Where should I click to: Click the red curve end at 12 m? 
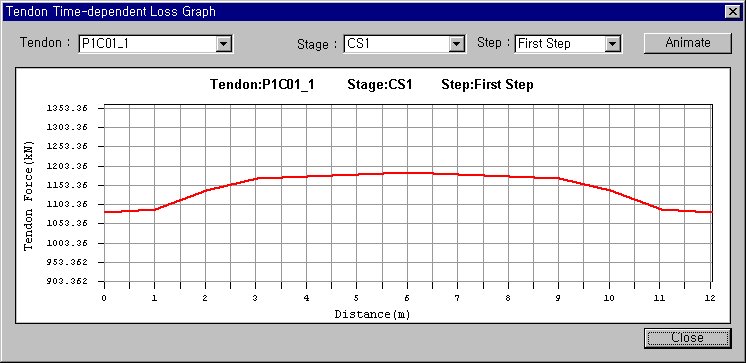(x=710, y=212)
